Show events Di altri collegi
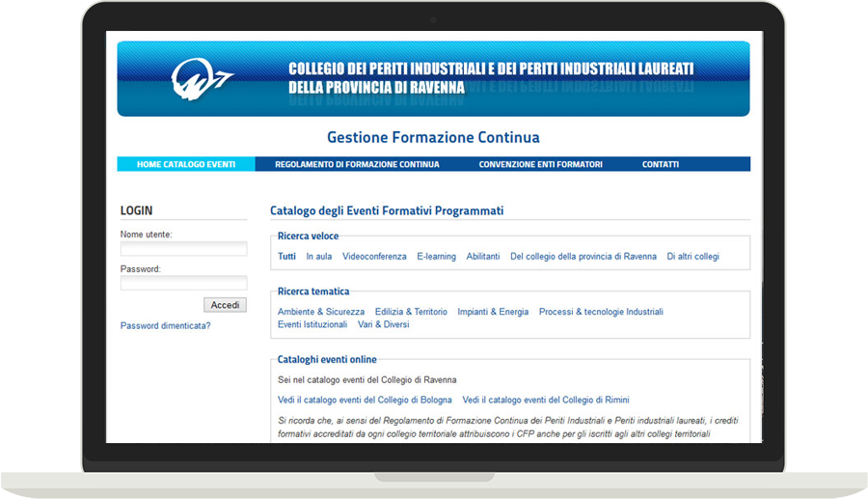This screenshot has width=868, height=499. click(693, 257)
